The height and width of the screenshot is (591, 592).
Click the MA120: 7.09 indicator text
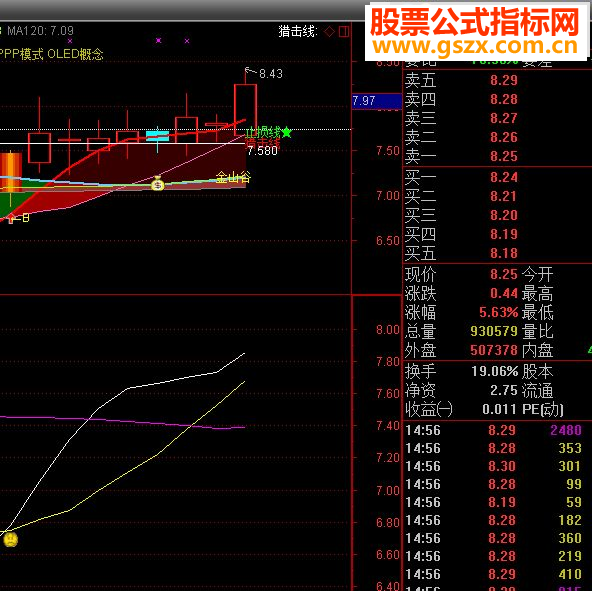pos(40,31)
